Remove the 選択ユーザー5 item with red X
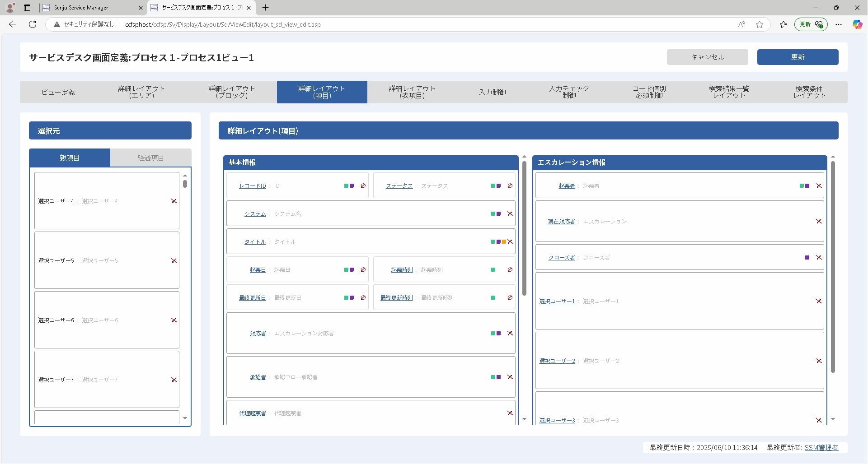The height and width of the screenshot is (464, 868). pyautogui.click(x=174, y=261)
